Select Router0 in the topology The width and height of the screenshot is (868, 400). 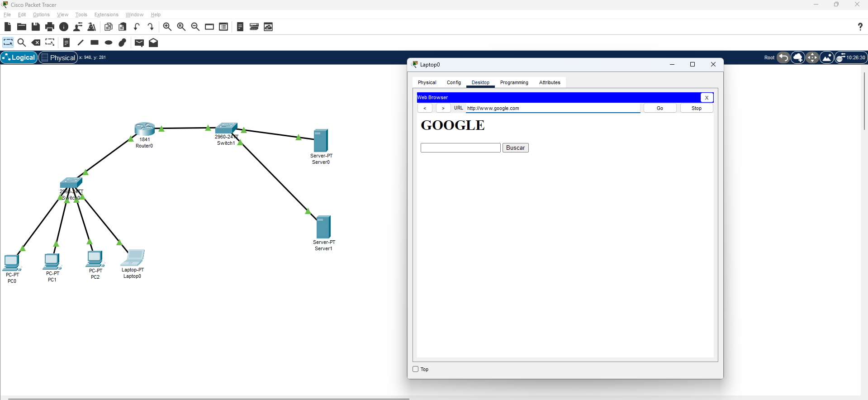pyautogui.click(x=145, y=129)
